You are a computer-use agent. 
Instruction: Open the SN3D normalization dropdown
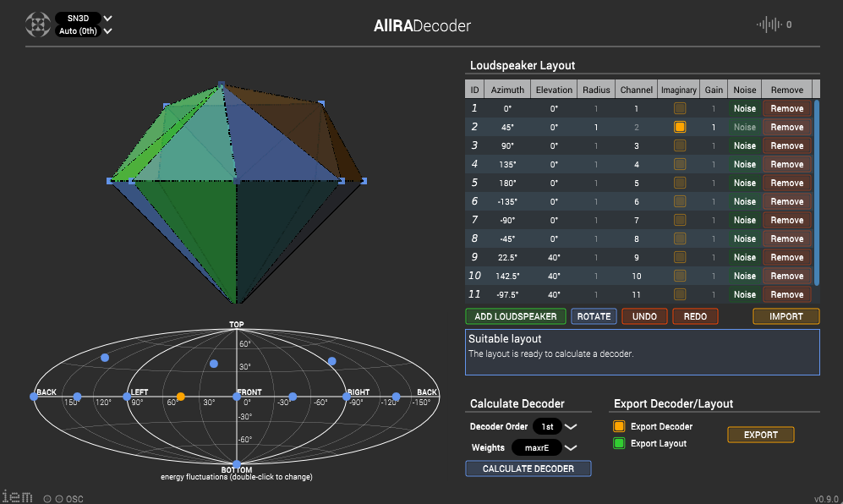tap(84, 19)
